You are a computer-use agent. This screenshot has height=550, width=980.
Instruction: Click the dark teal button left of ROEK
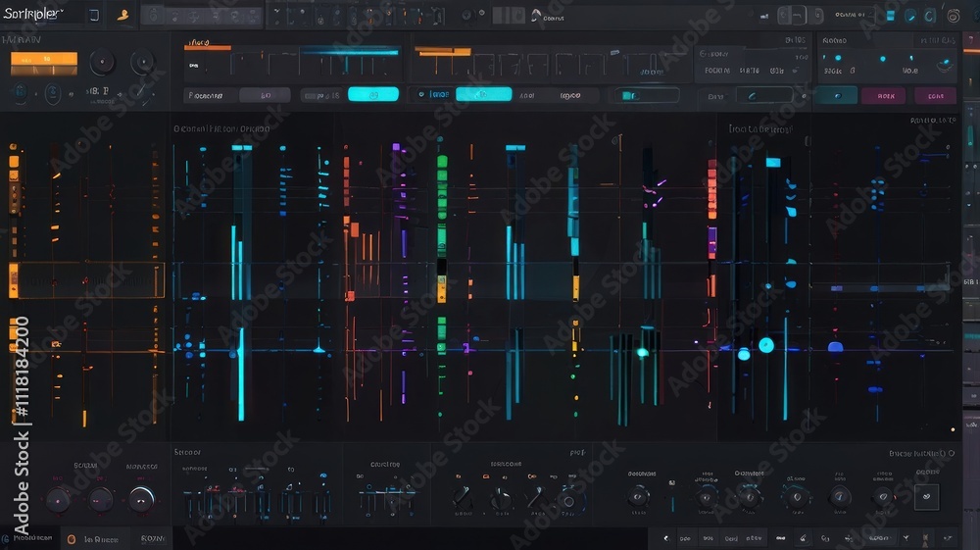[x=836, y=96]
